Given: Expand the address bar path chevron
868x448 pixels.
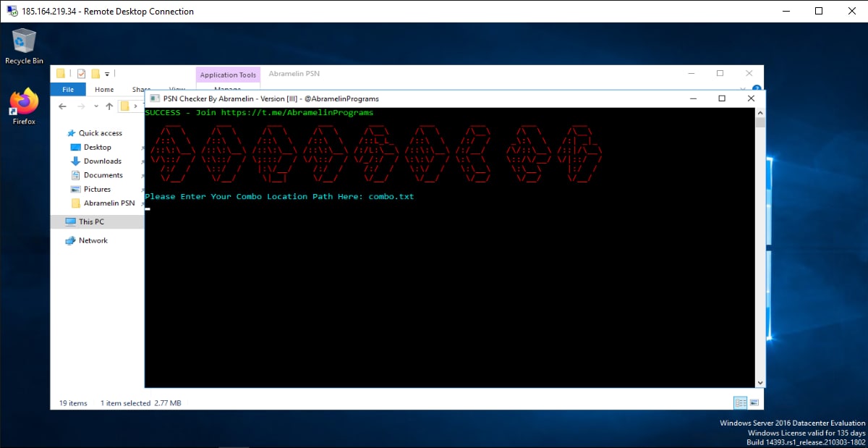Looking at the screenshot, I should (135, 106).
